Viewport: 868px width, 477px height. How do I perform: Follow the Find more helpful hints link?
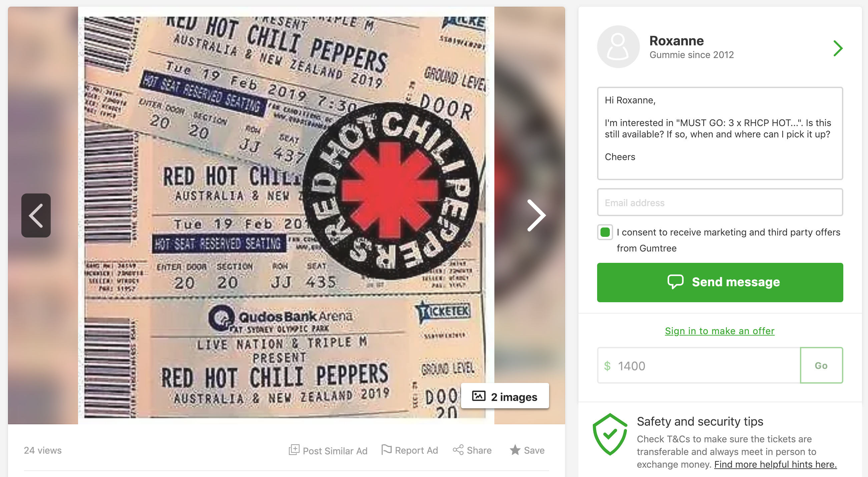point(775,465)
